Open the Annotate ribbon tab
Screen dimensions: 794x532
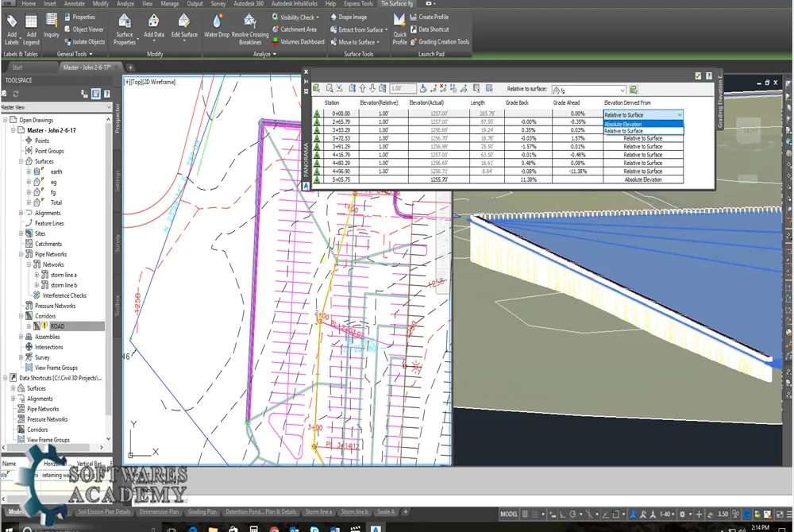click(75, 3)
